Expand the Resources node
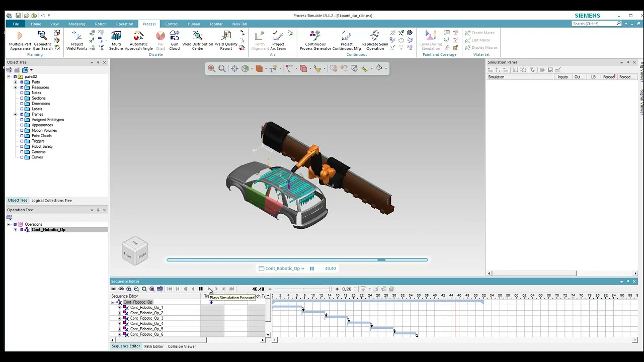 tap(15, 87)
